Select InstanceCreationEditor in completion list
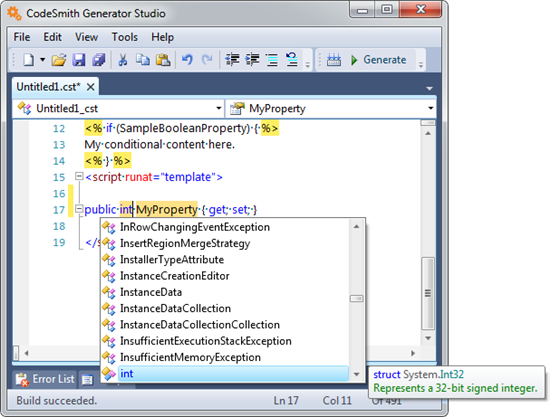 [224, 276]
